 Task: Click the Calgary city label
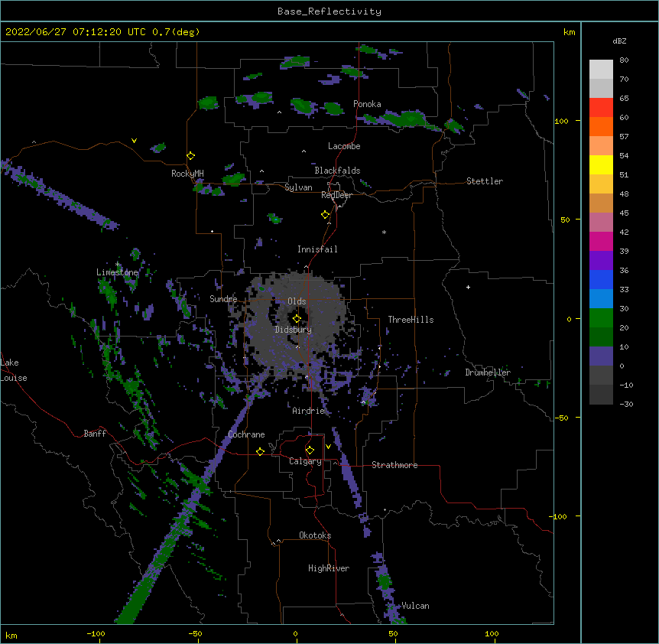click(x=305, y=461)
